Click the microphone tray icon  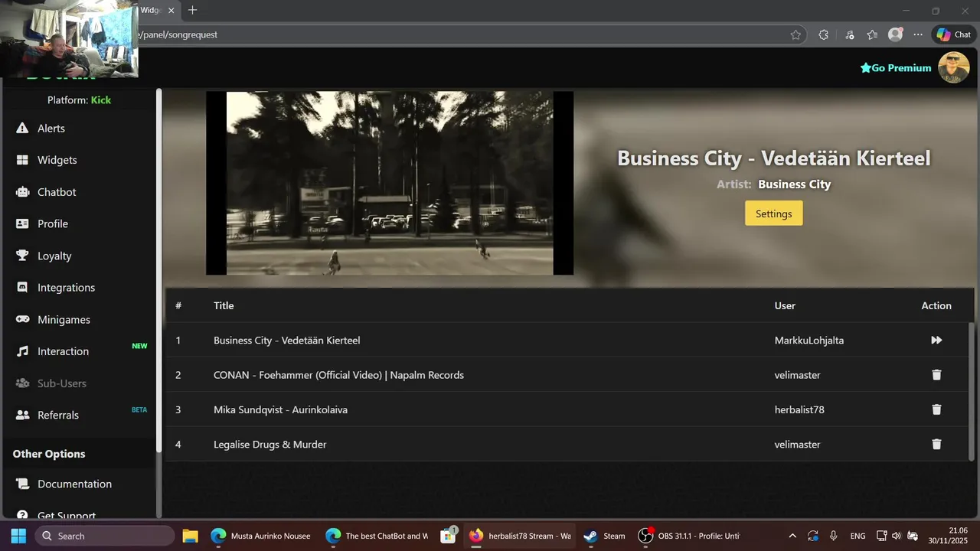click(x=834, y=536)
